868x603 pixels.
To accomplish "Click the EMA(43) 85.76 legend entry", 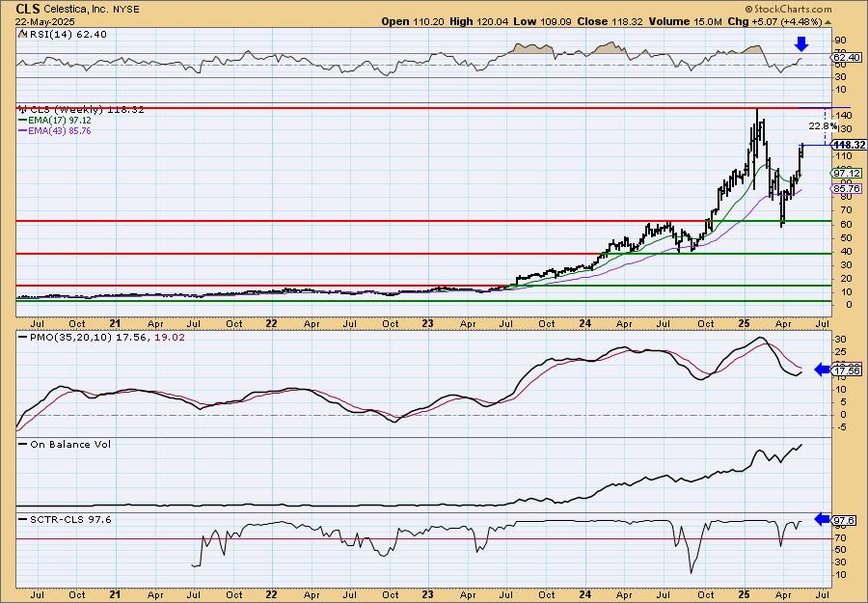I will [55, 131].
